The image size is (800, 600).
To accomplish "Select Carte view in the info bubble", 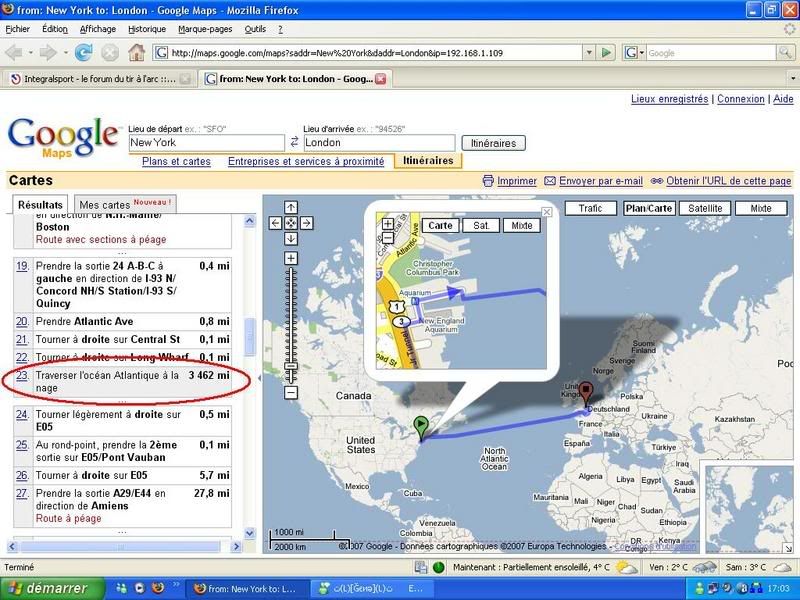I will click(440, 226).
